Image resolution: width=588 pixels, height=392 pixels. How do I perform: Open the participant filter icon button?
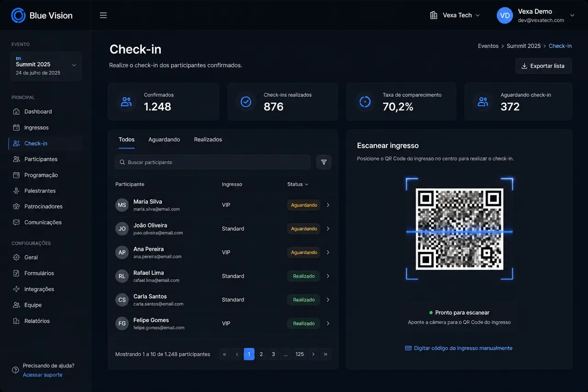point(324,162)
